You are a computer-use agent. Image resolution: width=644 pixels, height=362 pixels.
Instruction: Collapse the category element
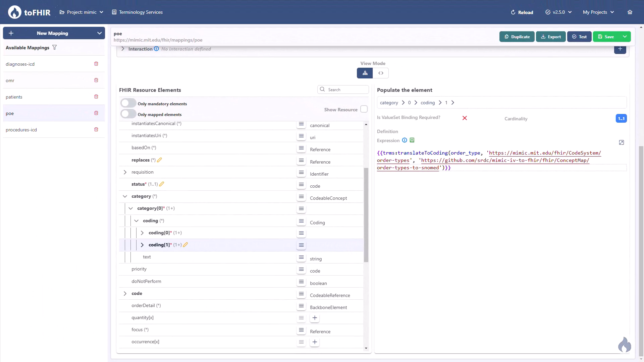pyautogui.click(x=125, y=196)
